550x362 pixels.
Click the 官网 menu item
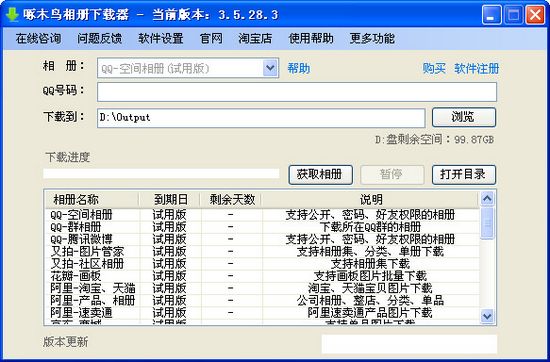(x=211, y=38)
